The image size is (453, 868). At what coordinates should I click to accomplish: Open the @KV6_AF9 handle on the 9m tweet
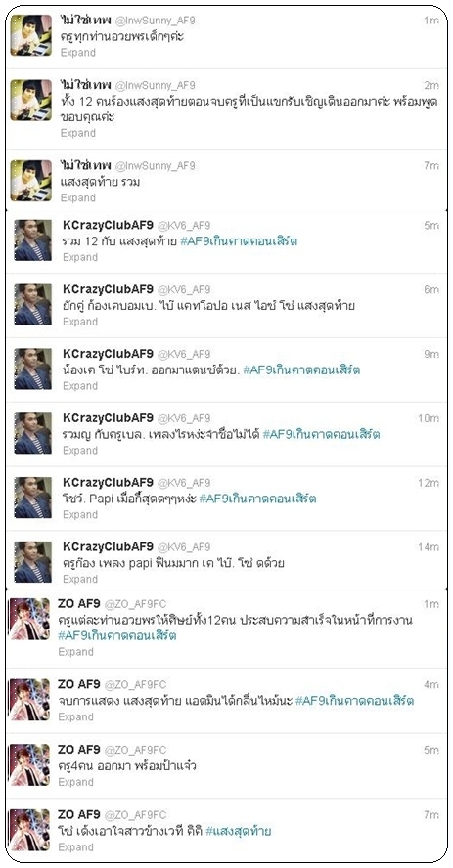184,354
